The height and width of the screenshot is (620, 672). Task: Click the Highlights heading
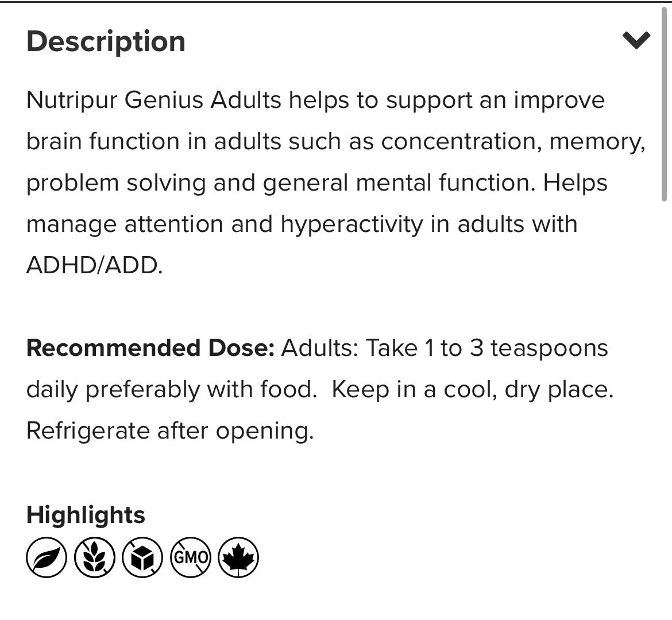pyautogui.click(x=86, y=515)
